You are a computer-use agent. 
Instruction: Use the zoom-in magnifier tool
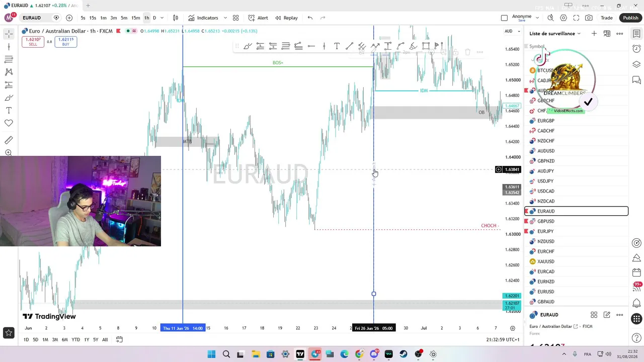(x=9, y=153)
